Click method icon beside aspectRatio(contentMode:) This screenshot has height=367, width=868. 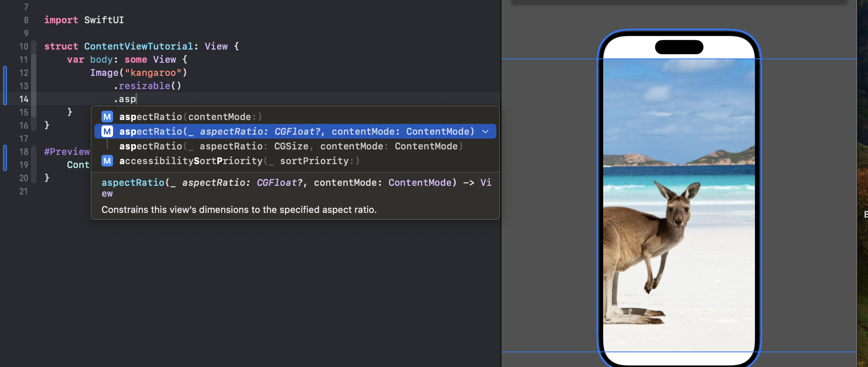(107, 117)
